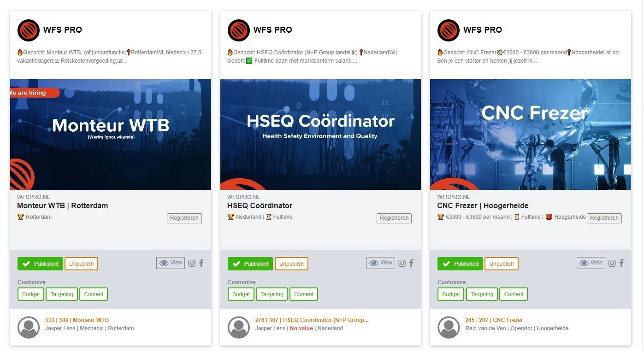Open Targeting settings for the HSEQ Coördinator card

tap(272, 294)
